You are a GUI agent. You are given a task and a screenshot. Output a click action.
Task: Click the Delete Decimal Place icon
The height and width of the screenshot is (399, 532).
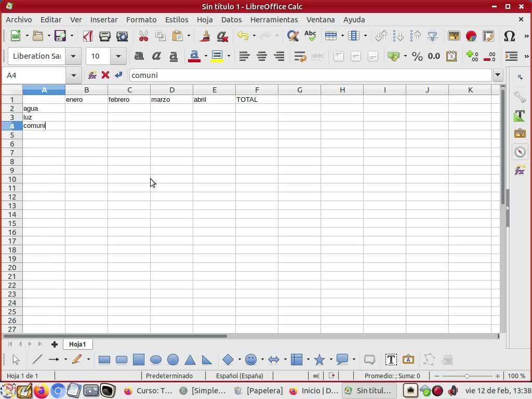489,56
